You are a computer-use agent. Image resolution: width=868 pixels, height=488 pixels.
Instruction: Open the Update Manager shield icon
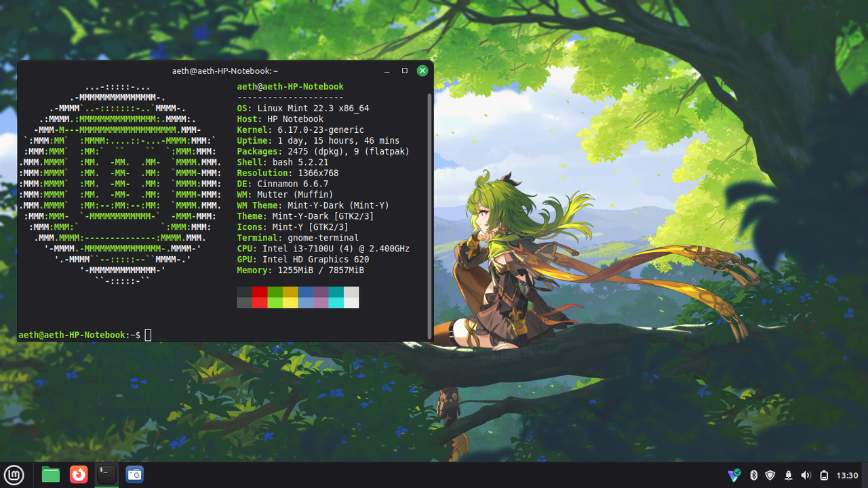click(x=770, y=475)
